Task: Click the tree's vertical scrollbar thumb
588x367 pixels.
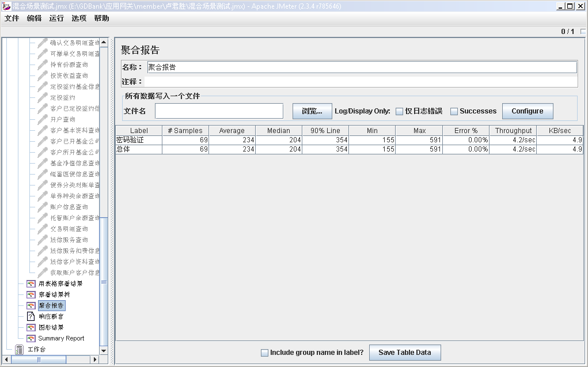Action: tap(104, 281)
